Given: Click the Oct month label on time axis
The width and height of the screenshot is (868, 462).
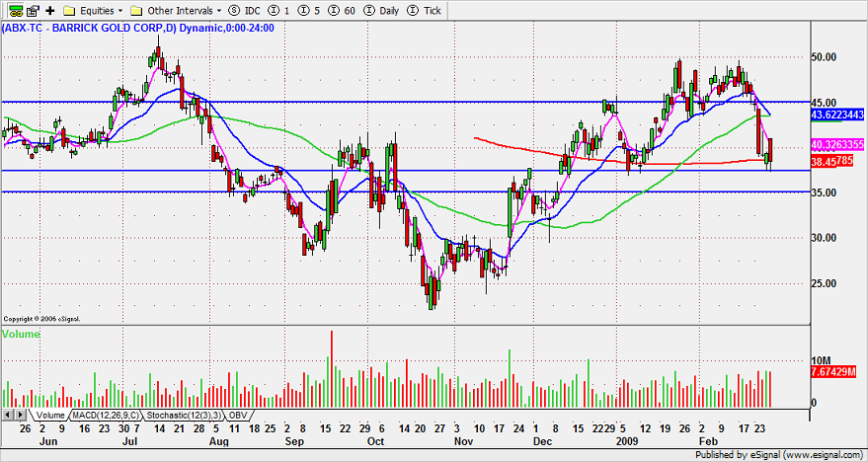Looking at the screenshot, I should click(x=376, y=441).
